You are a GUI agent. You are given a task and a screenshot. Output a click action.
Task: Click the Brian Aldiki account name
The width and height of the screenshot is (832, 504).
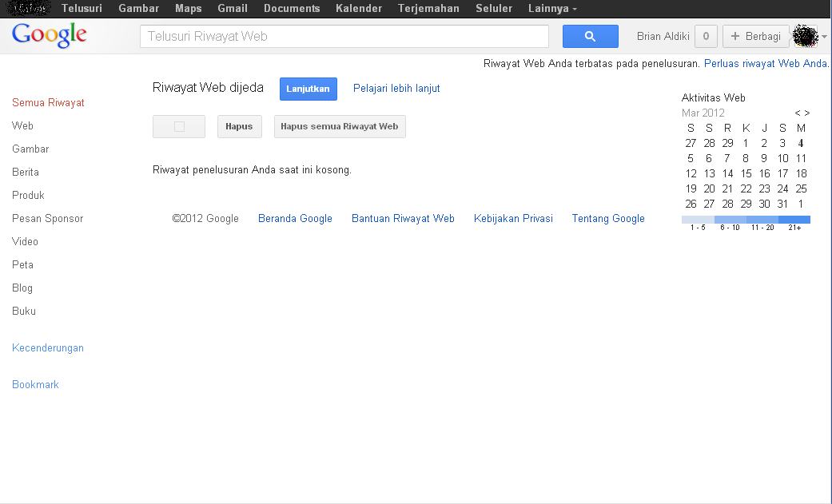(663, 36)
